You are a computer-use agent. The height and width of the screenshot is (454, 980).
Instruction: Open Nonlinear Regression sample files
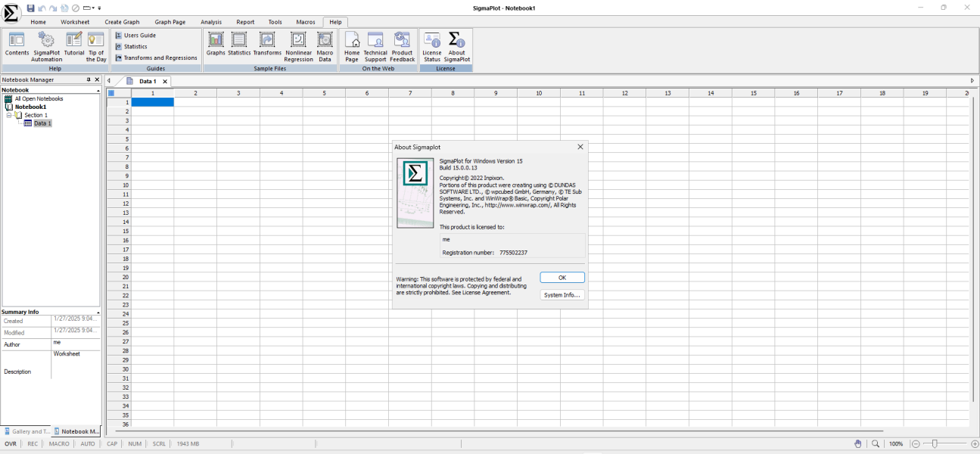tap(298, 45)
